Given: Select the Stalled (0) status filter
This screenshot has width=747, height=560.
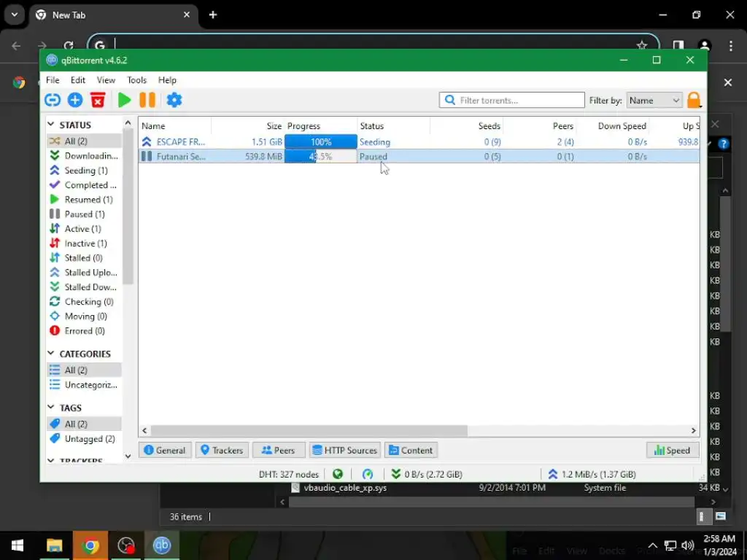Looking at the screenshot, I should pos(85,257).
